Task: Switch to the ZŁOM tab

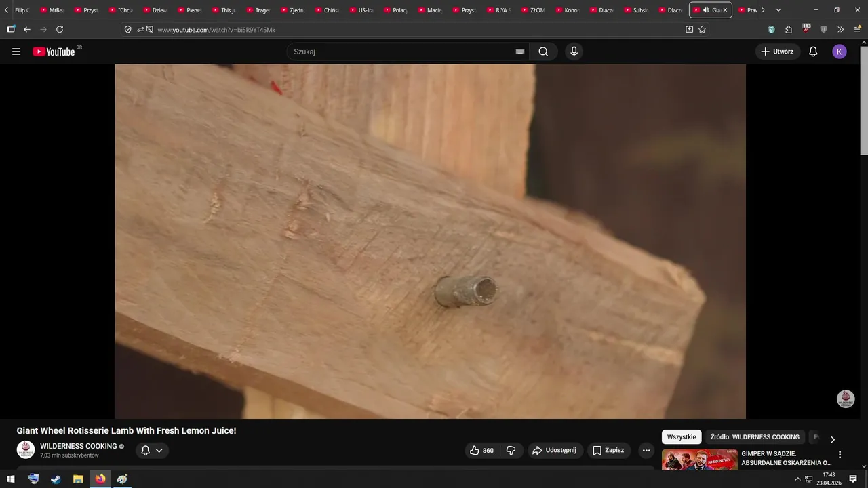Action: pos(533,10)
